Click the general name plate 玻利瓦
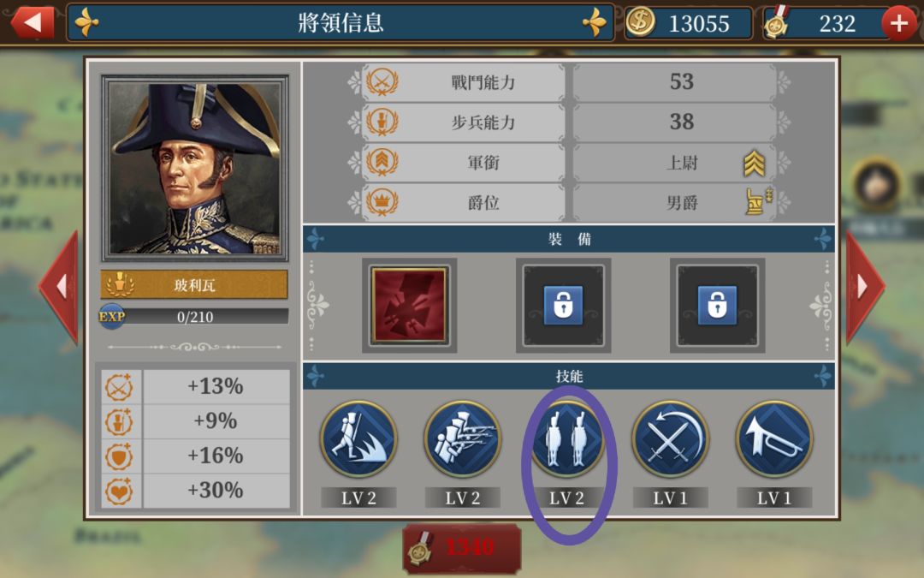 (x=194, y=285)
